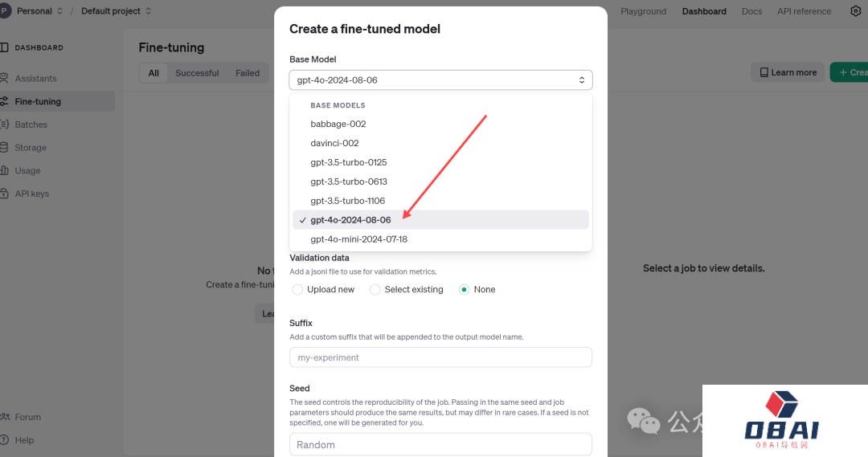The width and height of the screenshot is (868, 457).
Task: Open the API keys sidebar item
Action: tap(31, 194)
